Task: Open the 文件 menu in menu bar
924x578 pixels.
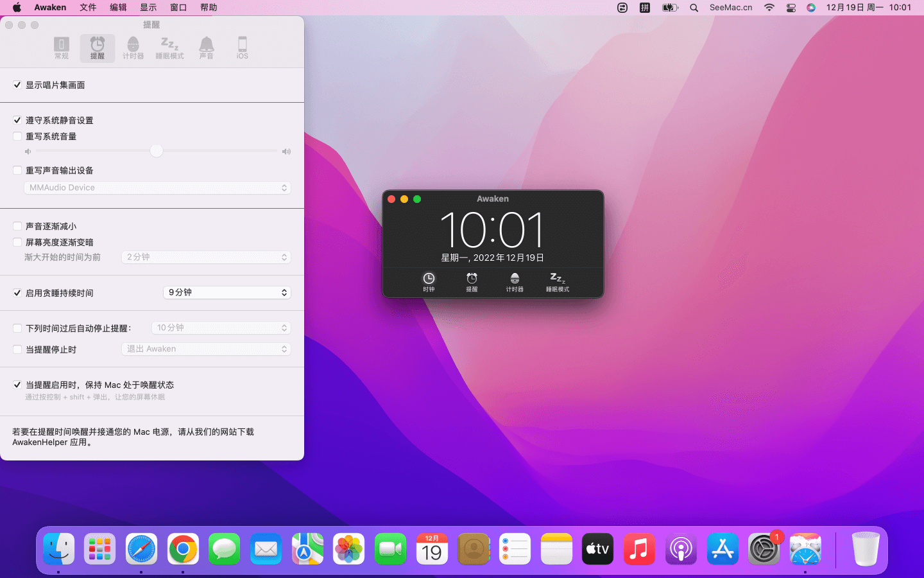Action: (88, 8)
